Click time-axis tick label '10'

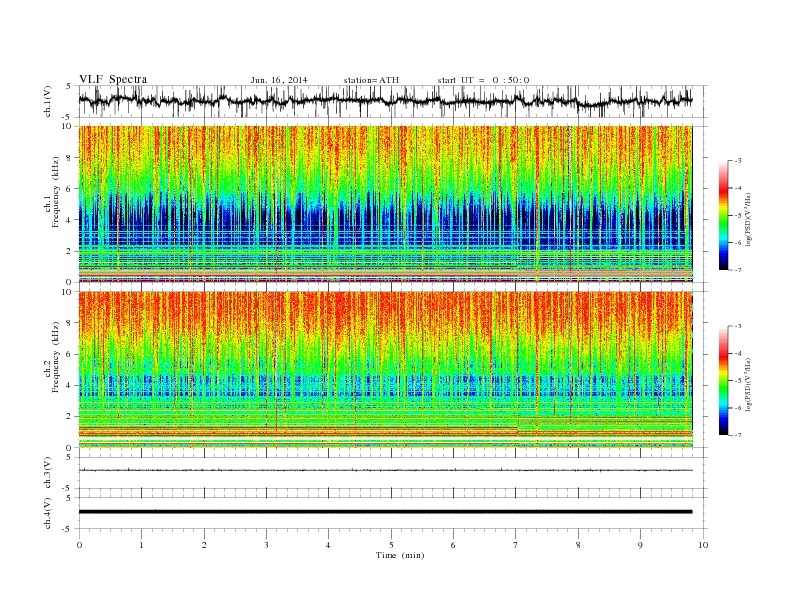(703, 545)
